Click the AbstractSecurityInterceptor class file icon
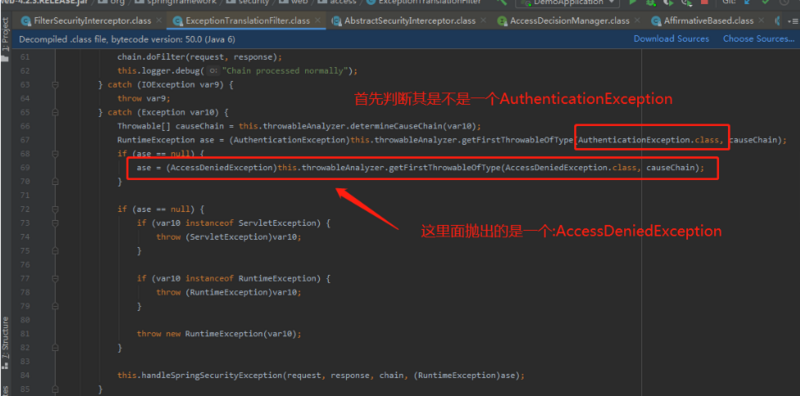 click(x=336, y=21)
